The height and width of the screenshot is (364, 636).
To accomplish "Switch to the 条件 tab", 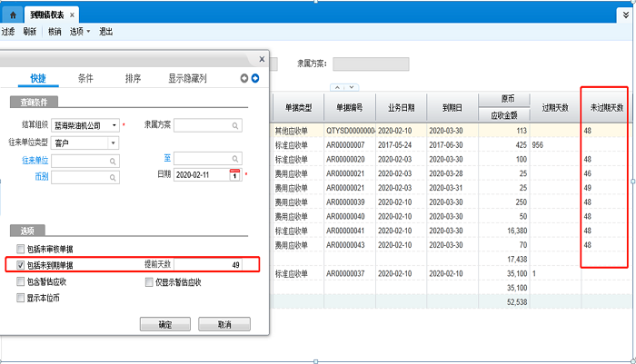I will tap(85, 79).
